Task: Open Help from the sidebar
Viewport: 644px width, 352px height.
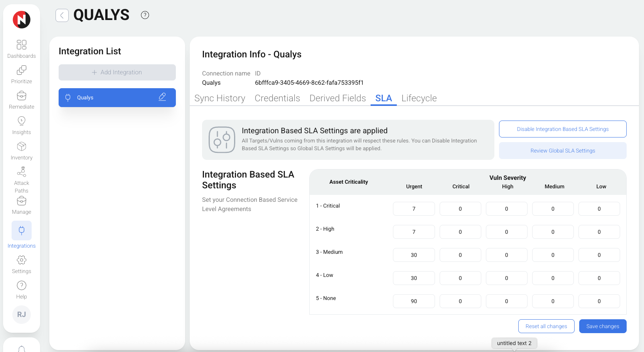Action: tap(22, 290)
